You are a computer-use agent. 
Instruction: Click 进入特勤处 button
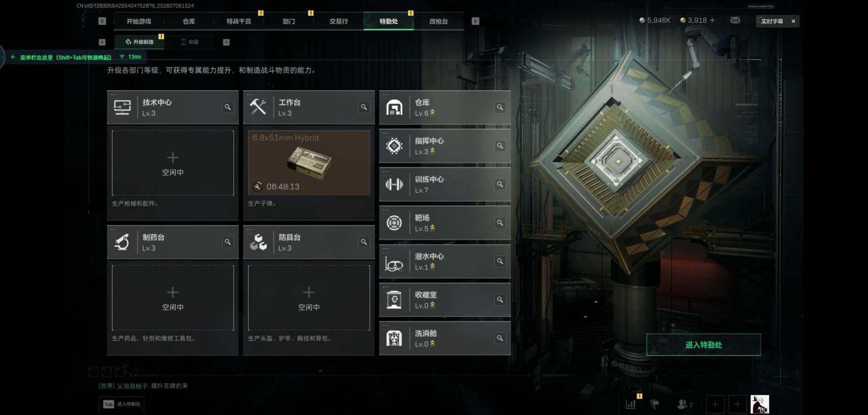(x=703, y=345)
